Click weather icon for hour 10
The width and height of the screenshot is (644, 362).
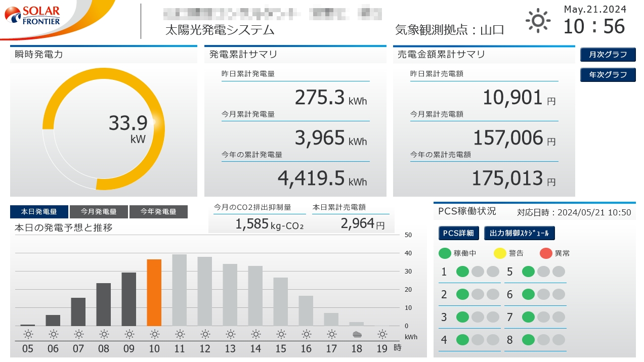[154, 334]
